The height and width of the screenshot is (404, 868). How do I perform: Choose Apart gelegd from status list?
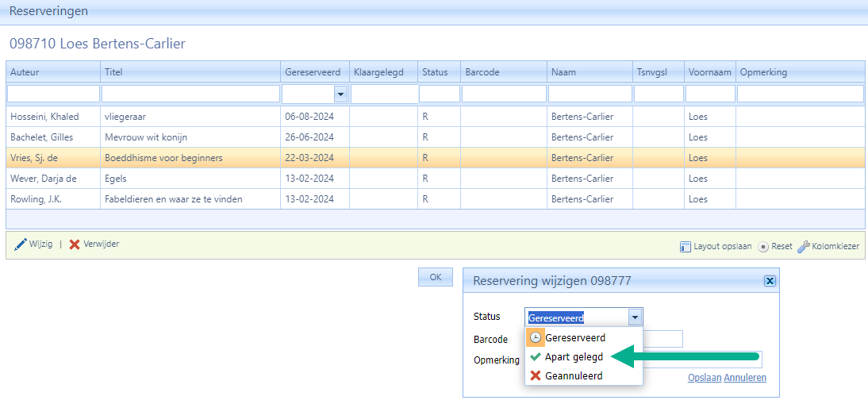click(573, 357)
